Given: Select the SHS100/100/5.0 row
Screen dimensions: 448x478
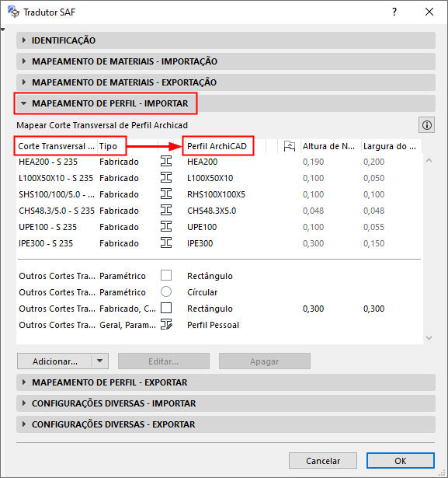Looking at the screenshot, I should (x=219, y=194).
